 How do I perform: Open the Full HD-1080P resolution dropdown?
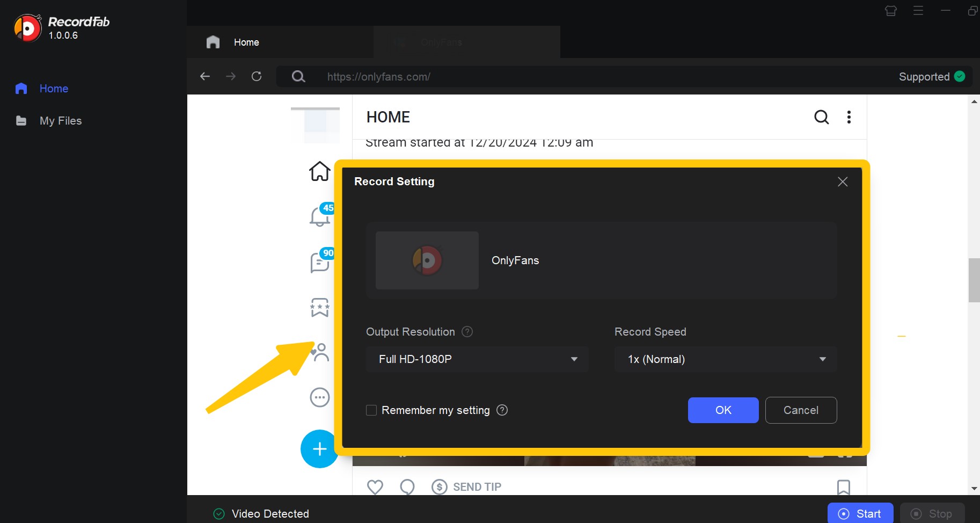coord(477,359)
